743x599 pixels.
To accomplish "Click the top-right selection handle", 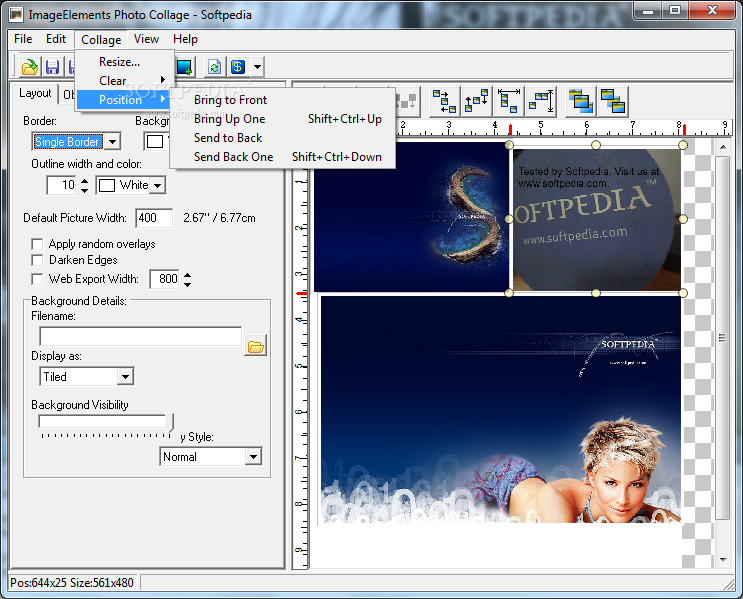I will 683,145.
